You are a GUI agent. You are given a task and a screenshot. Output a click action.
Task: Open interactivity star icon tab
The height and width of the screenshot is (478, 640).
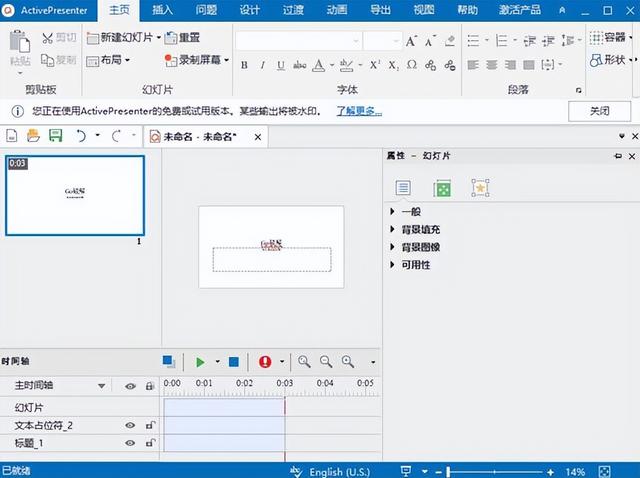(x=480, y=188)
